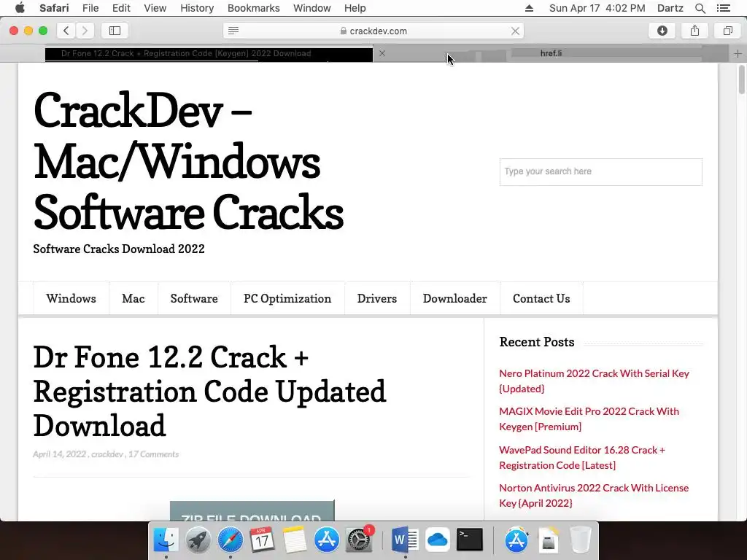747x560 pixels.
Task: Open Microsoft Word in Dock
Action: (x=405, y=540)
